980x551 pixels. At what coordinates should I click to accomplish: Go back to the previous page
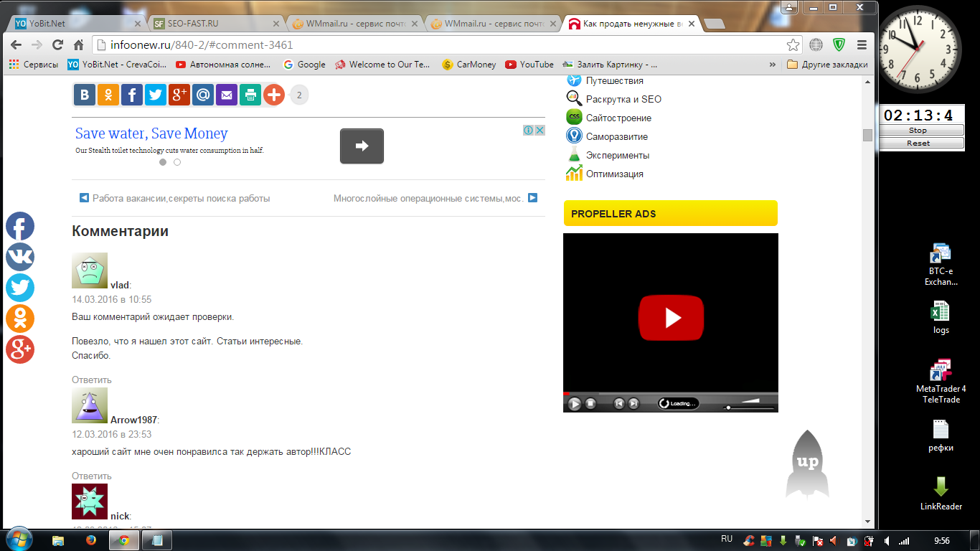pyautogui.click(x=17, y=44)
